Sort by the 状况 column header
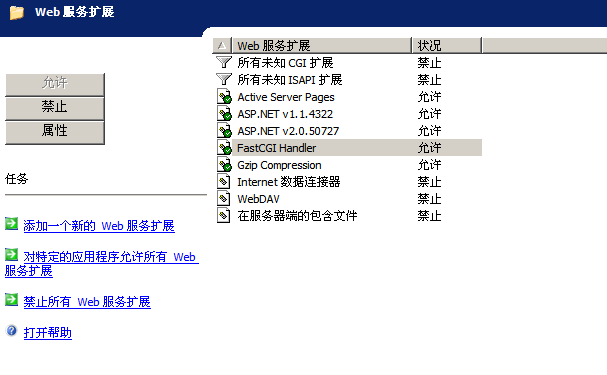607x375 pixels. [x=447, y=45]
